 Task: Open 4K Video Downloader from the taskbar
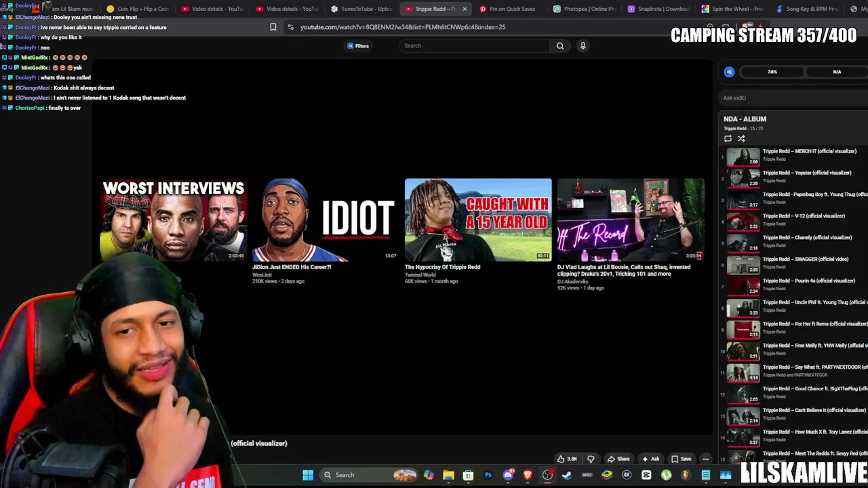click(627, 475)
